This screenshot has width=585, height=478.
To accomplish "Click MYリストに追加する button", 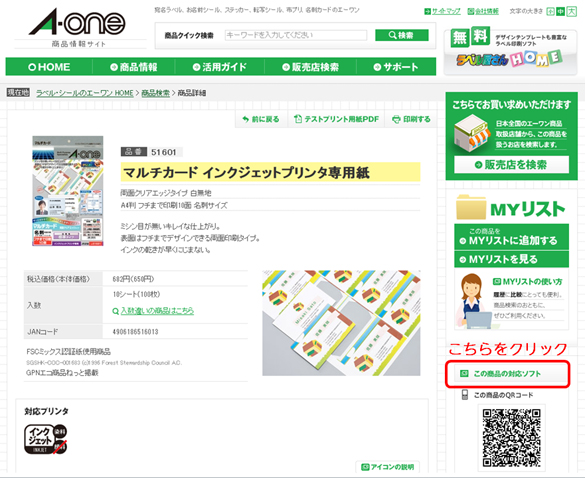I will tap(512, 237).
